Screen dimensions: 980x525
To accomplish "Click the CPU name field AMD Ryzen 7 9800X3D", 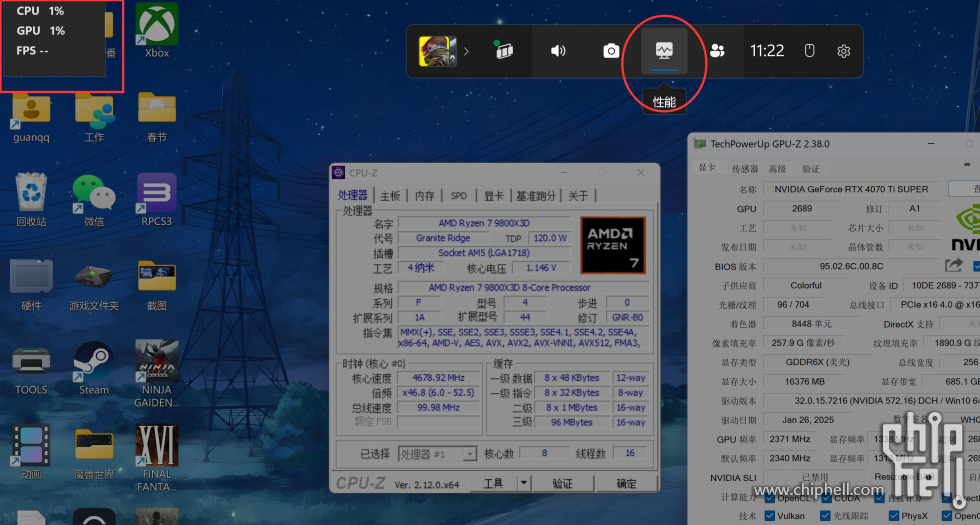I will pos(484,223).
